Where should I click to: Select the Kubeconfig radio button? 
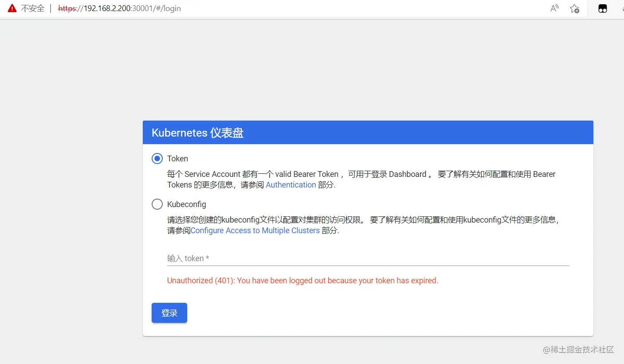(157, 204)
